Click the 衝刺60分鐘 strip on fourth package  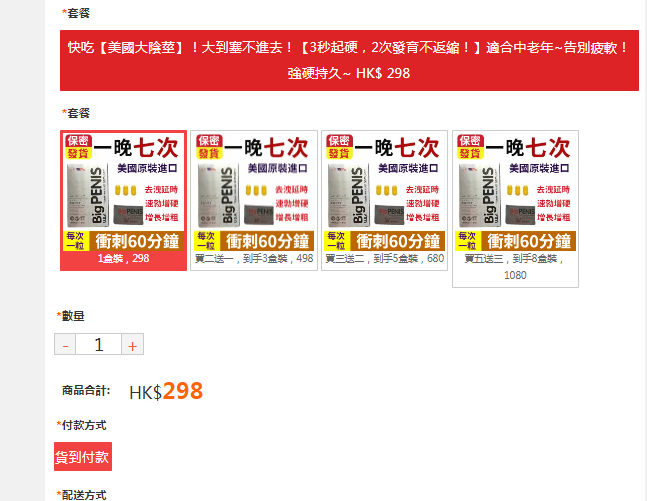click(x=529, y=241)
